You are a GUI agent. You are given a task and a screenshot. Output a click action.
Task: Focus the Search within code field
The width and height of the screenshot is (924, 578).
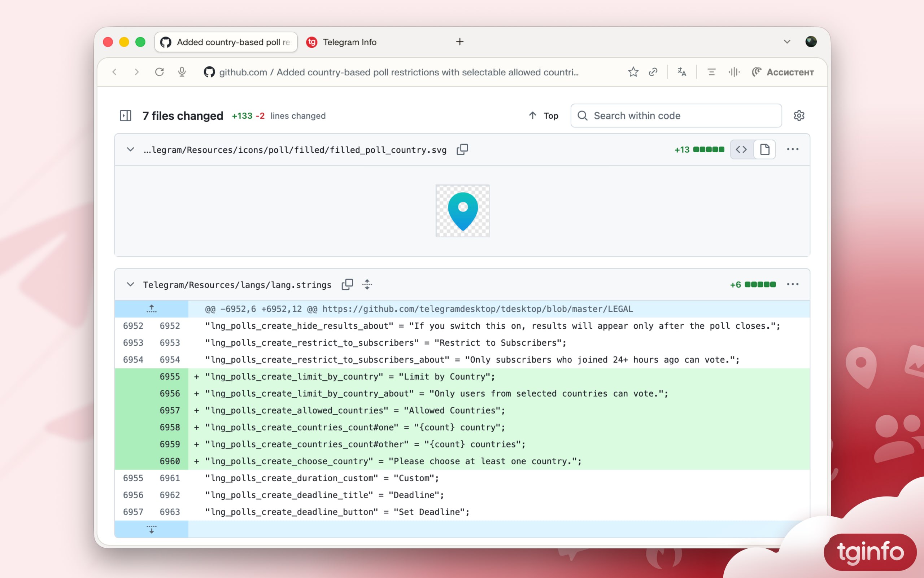(x=676, y=115)
